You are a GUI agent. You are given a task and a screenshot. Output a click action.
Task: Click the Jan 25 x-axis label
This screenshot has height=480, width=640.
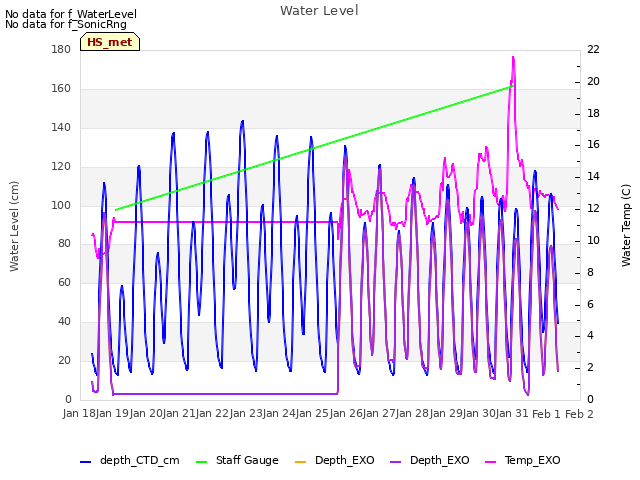(313, 413)
